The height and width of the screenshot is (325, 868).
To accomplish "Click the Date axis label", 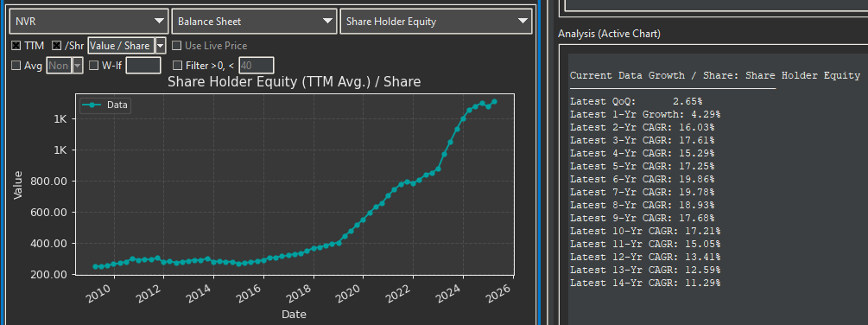I will tap(294, 314).
